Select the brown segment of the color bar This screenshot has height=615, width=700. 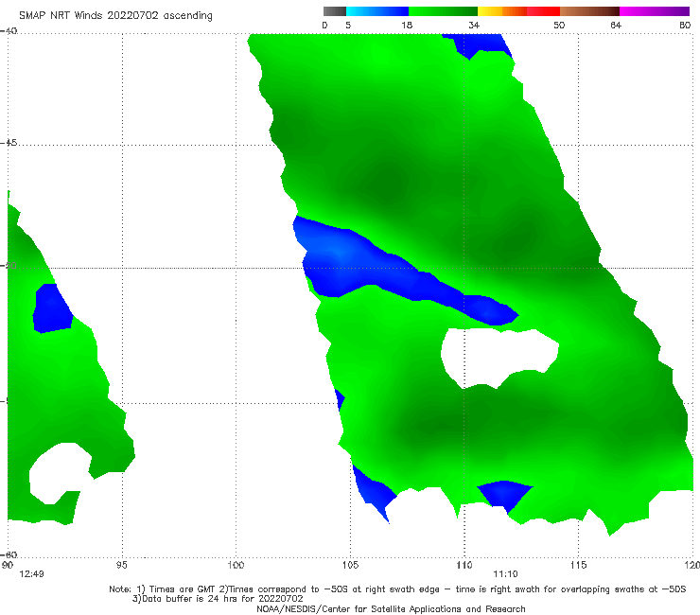(589, 11)
